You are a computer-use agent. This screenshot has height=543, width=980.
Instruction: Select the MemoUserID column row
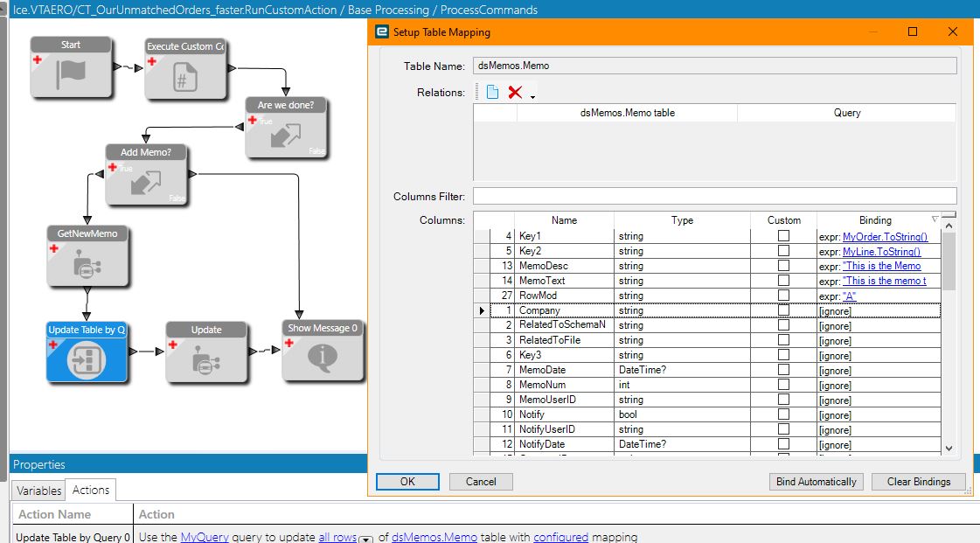point(707,400)
